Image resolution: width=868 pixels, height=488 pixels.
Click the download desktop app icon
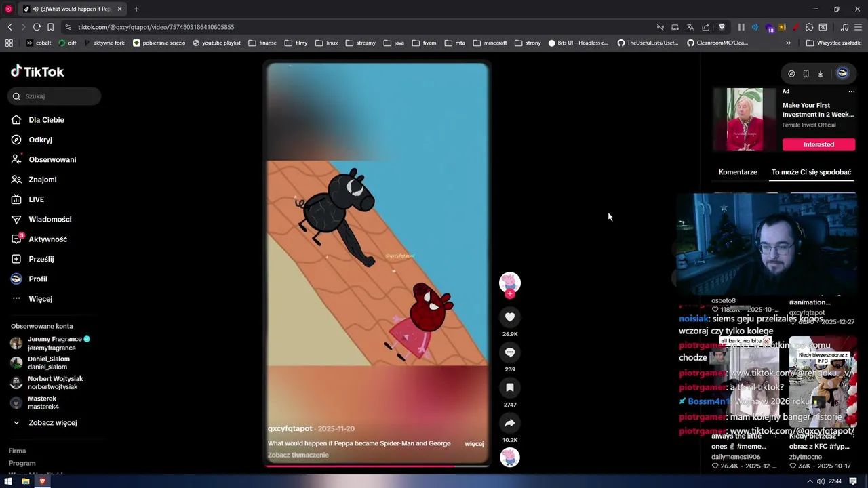pos(820,73)
